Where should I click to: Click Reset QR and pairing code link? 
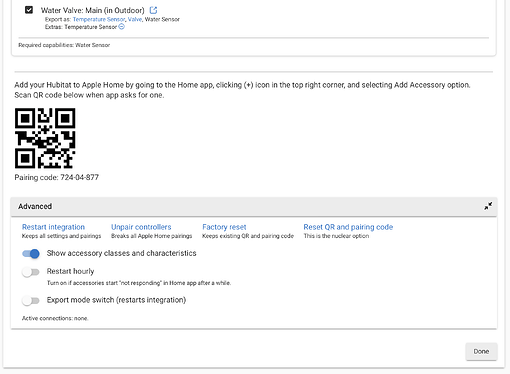tap(348, 227)
